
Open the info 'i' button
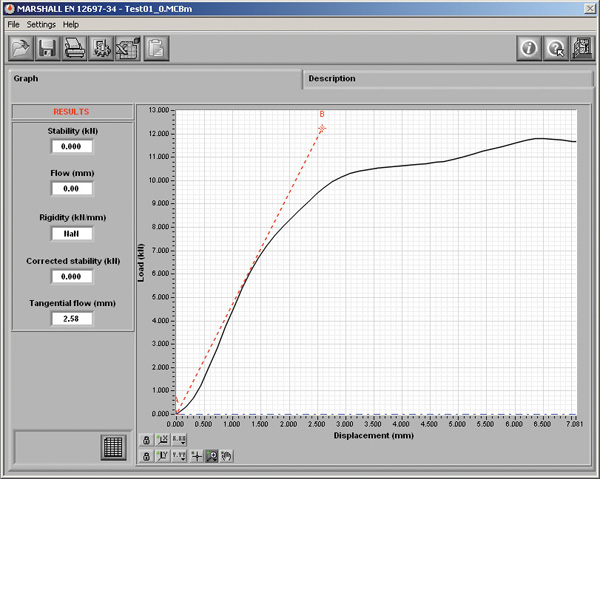point(529,48)
